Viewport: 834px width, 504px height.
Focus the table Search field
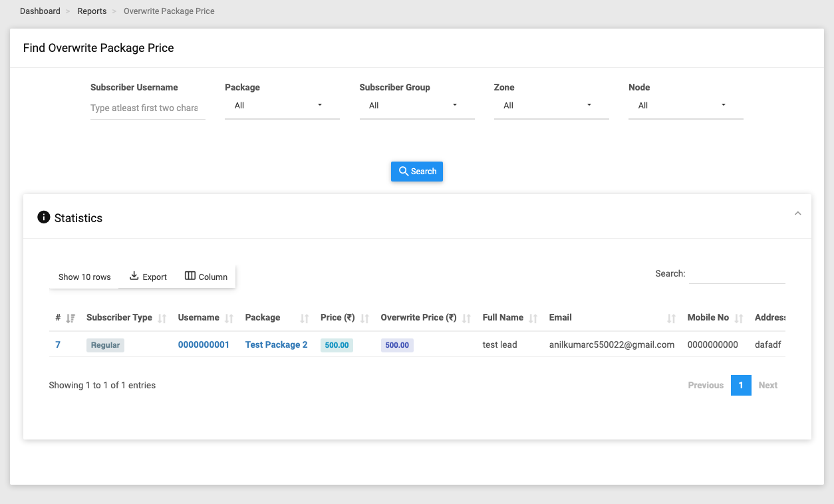pos(737,274)
